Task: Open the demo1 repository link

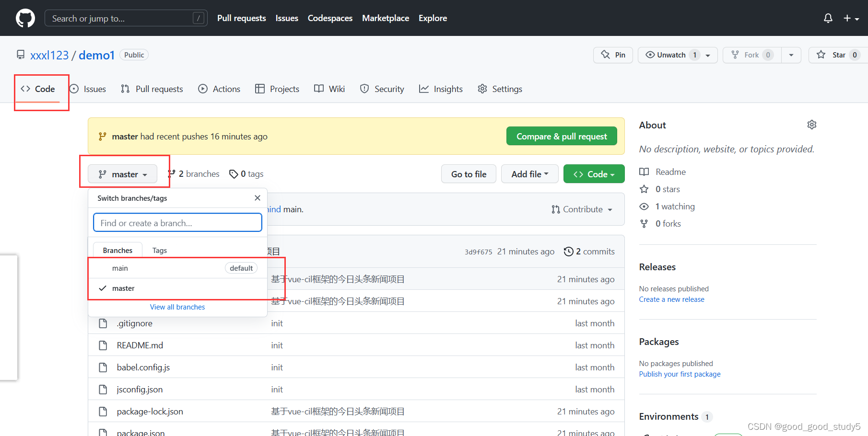Action: (96, 55)
